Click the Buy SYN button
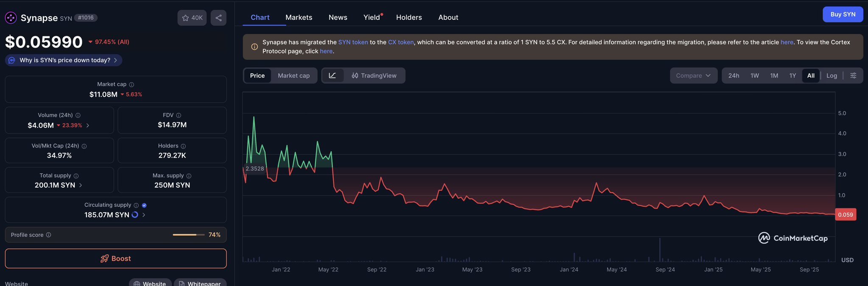Screen dimensions: 868x286 click(x=843, y=14)
